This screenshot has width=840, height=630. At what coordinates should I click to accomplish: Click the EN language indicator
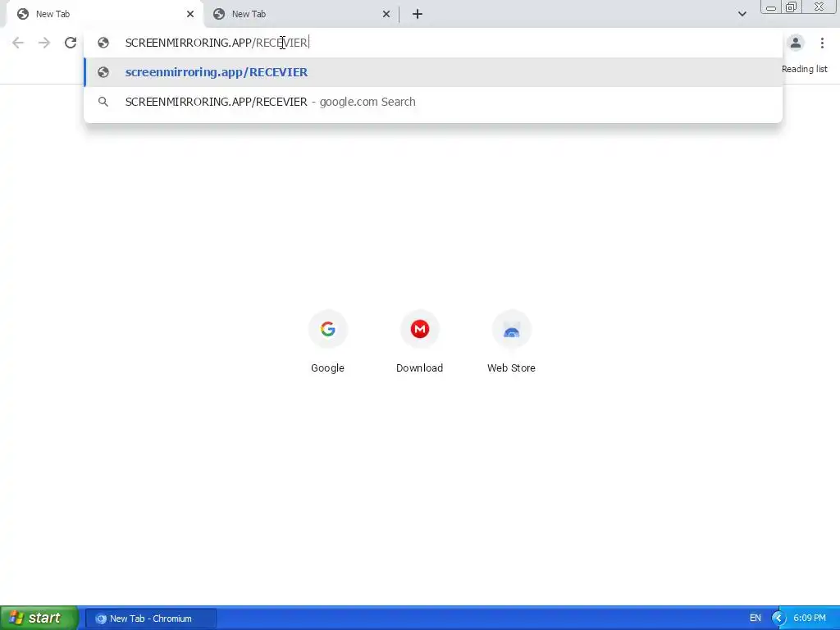[756, 619]
